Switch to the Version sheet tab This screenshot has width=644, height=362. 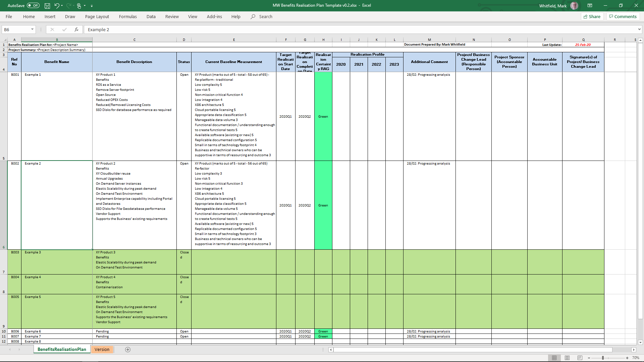(x=102, y=350)
